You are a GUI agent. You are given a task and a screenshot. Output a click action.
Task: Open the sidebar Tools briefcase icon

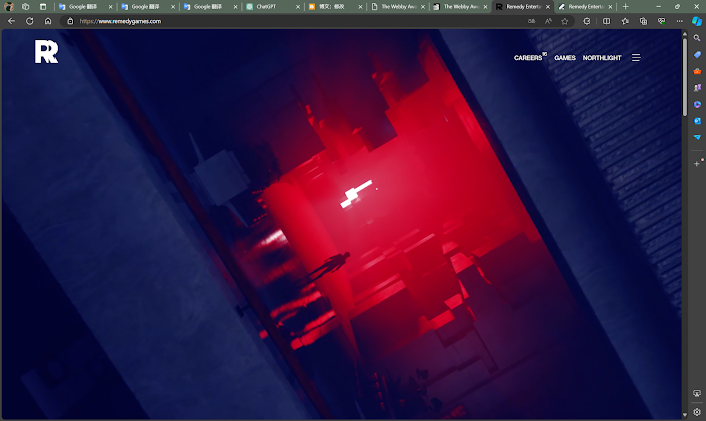click(x=697, y=71)
